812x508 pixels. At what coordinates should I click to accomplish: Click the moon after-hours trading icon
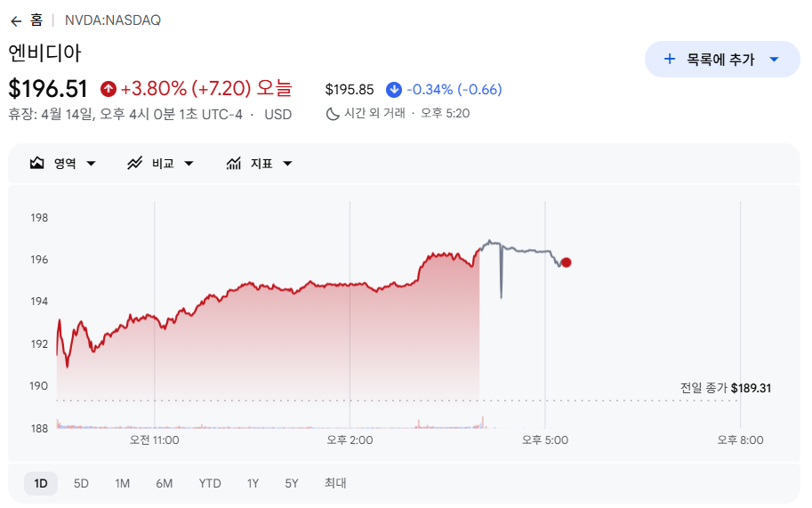(x=333, y=114)
